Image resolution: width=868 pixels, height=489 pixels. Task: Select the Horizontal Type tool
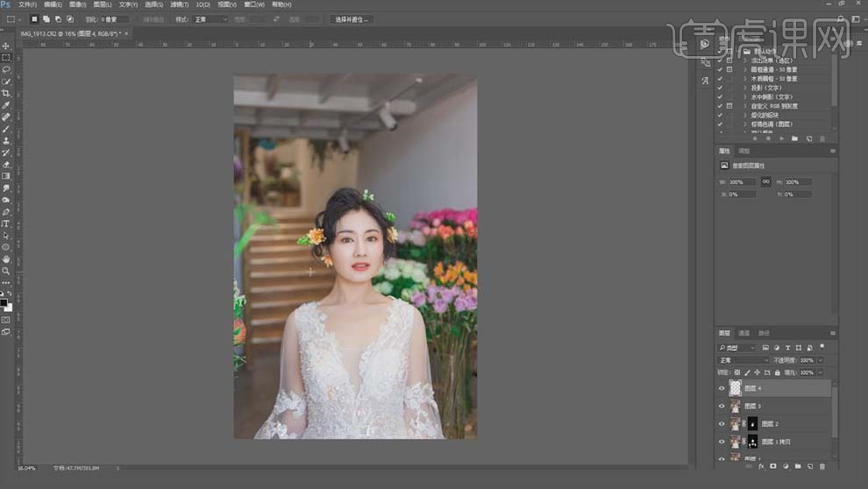tap(6, 223)
